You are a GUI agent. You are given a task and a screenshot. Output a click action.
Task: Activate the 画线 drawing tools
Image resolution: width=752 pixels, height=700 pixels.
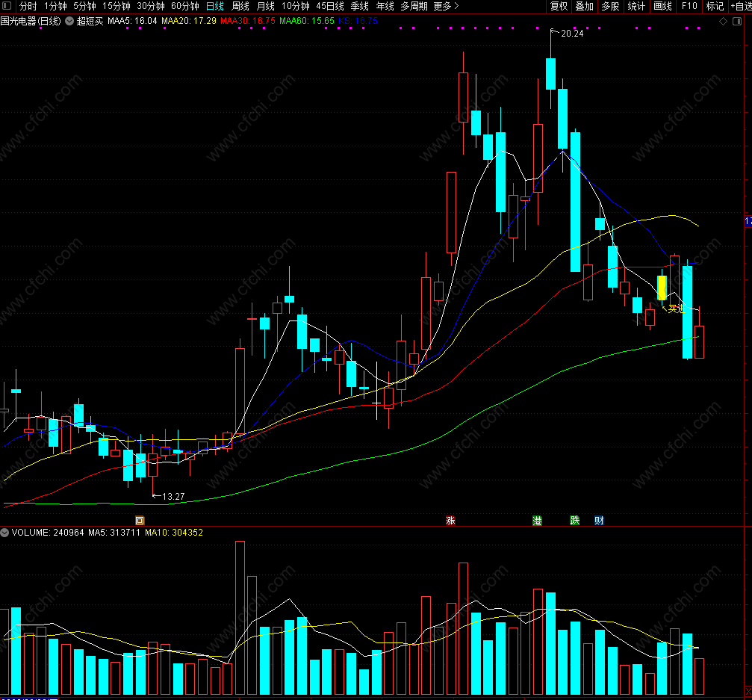663,6
